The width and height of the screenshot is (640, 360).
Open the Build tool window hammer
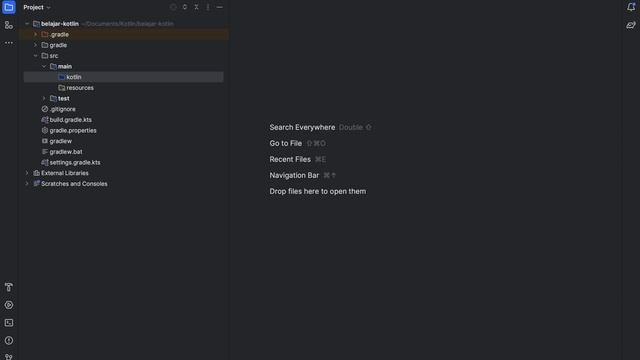(x=9, y=287)
